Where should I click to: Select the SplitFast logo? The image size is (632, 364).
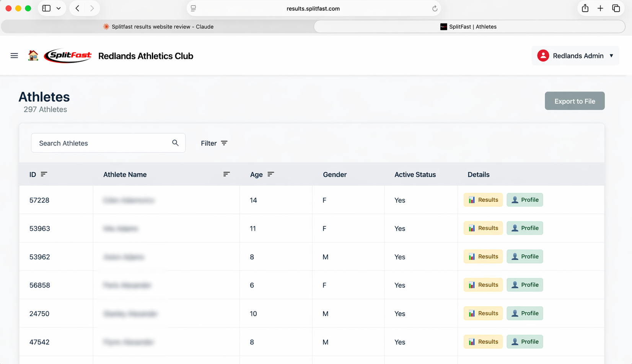68,55
